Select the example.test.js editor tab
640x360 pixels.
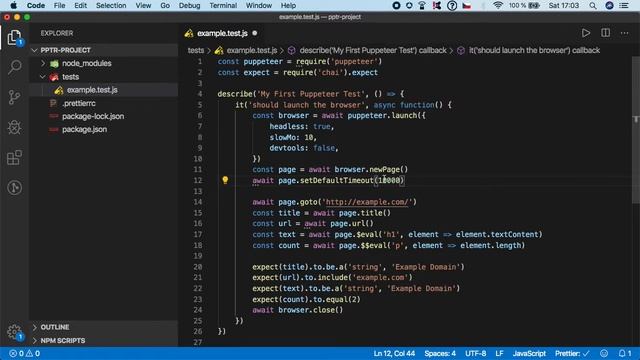point(222,33)
